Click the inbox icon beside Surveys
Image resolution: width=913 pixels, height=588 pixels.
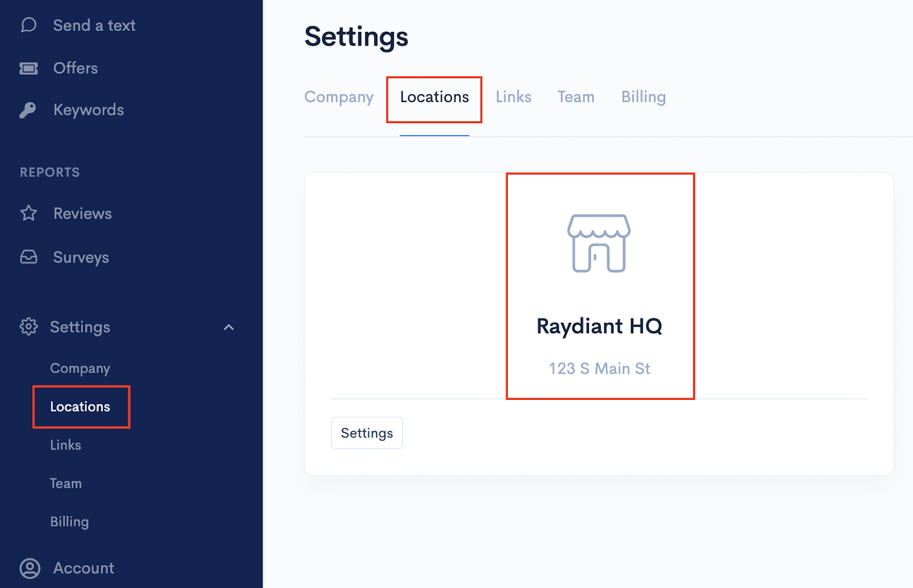(28, 257)
